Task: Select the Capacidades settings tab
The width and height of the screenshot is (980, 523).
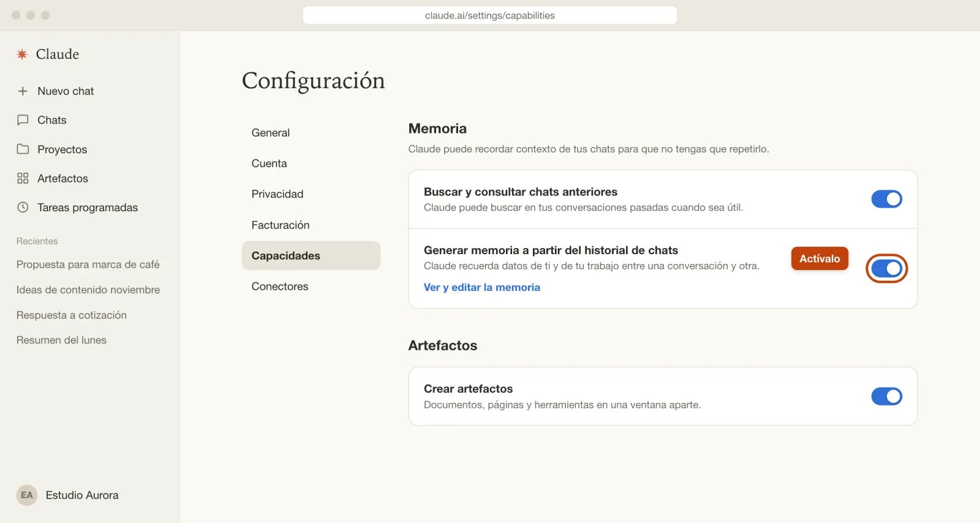Action: pyautogui.click(x=311, y=255)
